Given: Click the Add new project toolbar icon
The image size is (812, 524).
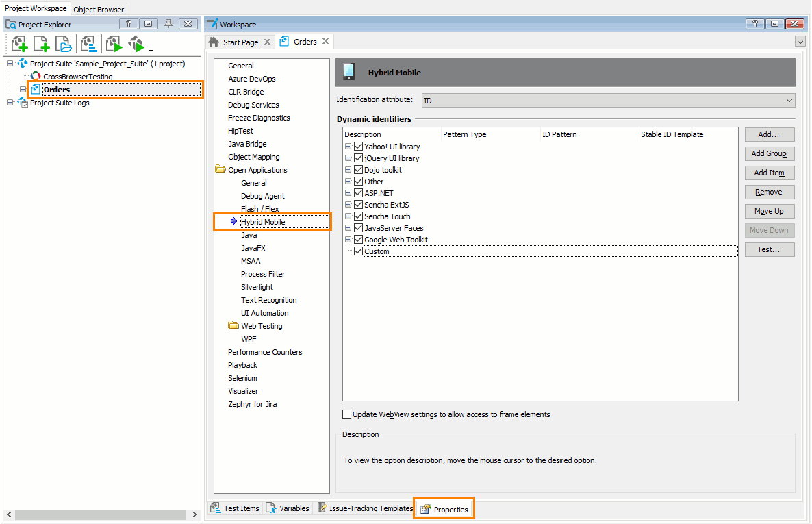Looking at the screenshot, I should pos(19,44).
